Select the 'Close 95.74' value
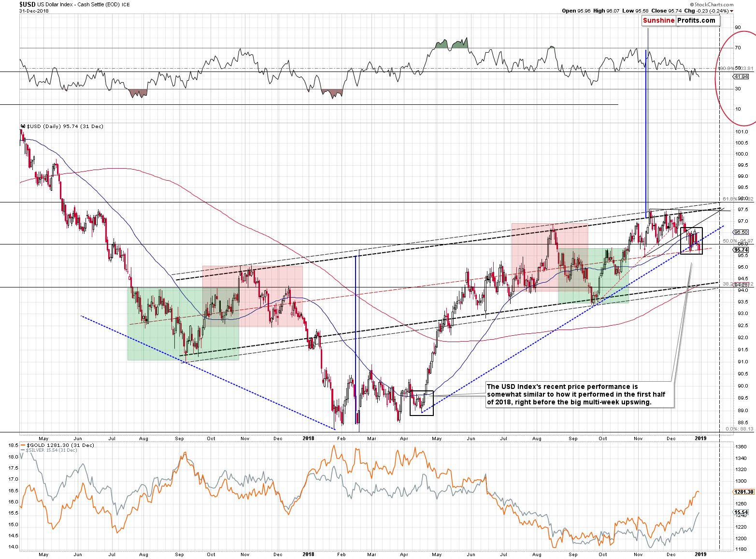This screenshot has height=559, width=756. tap(667, 11)
